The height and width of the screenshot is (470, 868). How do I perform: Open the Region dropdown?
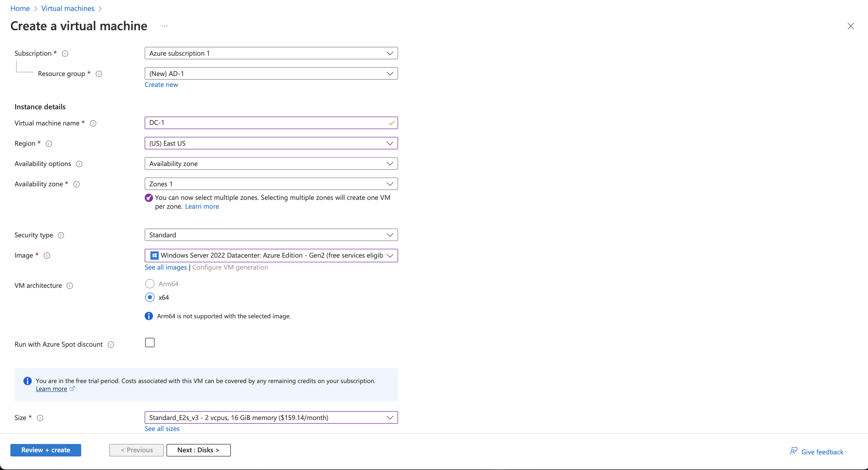tap(271, 143)
